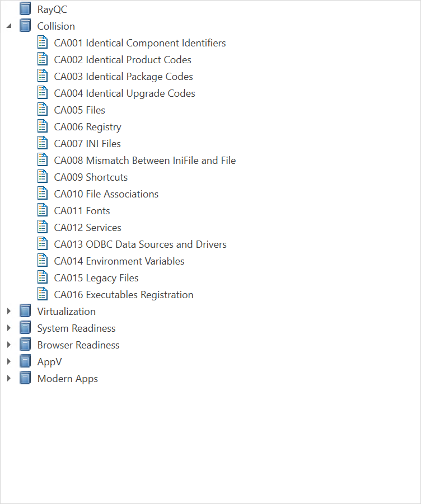Click the Modern Apps folder icon

pos(25,378)
